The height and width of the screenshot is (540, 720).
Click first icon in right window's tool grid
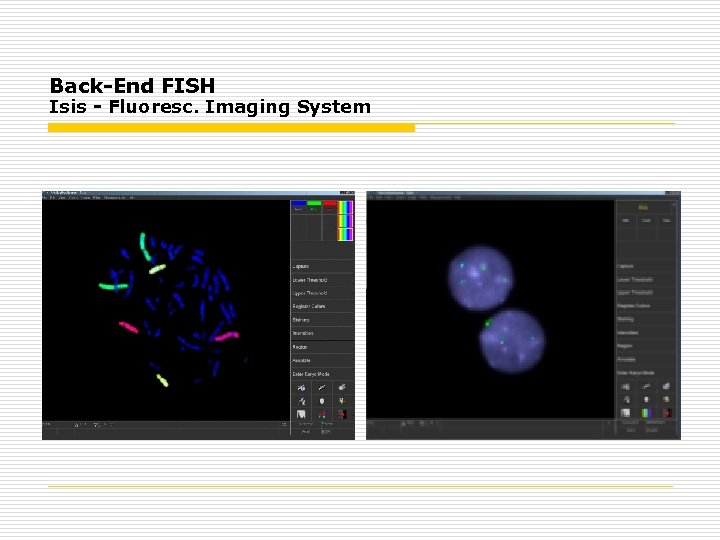click(626, 387)
